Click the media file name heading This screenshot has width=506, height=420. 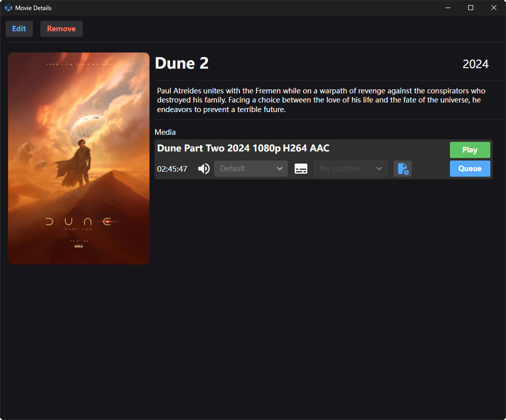click(x=243, y=148)
